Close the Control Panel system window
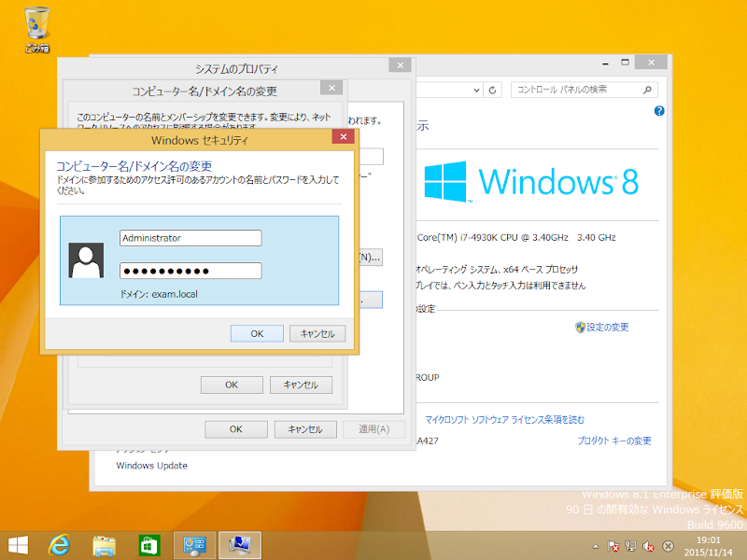The image size is (747, 560). [x=651, y=63]
